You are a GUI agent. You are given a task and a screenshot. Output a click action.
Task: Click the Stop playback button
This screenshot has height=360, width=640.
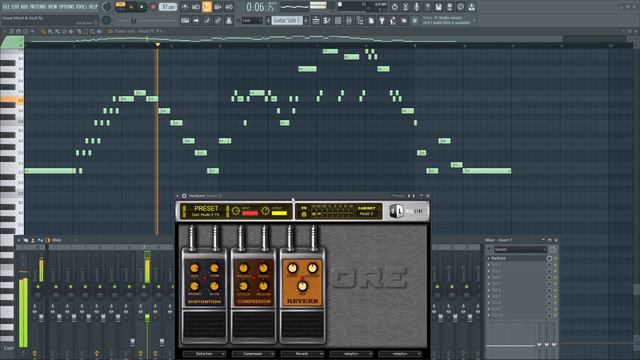(x=142, y=7)
